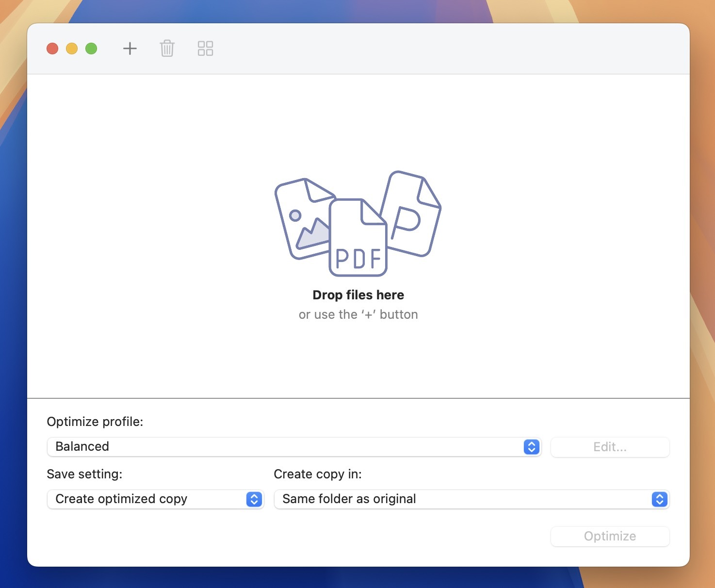Viewport: 715px width, 588px height.
Task: Switch layout using the grid view icon
Action: click(x=205, y=48)
